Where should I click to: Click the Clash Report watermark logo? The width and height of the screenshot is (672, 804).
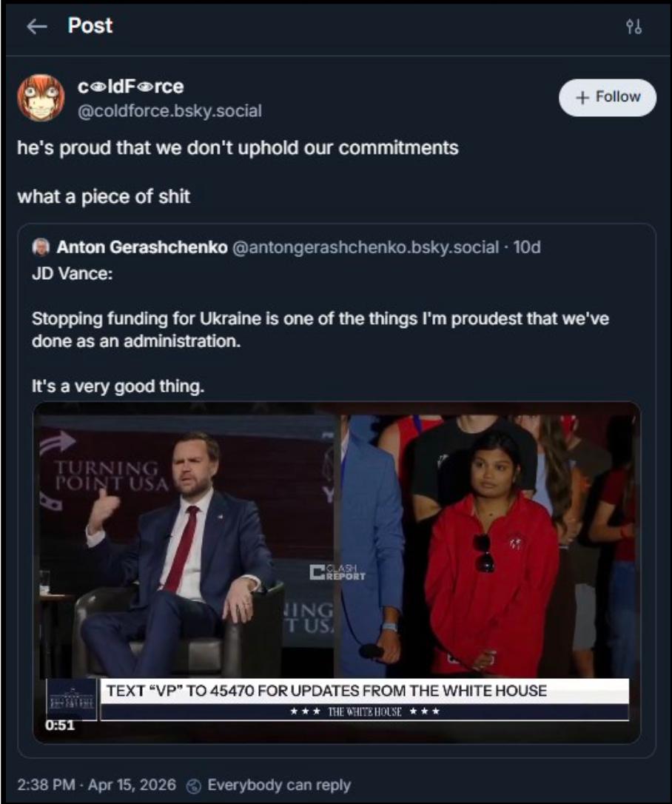pyautogui.click(x=337, y=572)
